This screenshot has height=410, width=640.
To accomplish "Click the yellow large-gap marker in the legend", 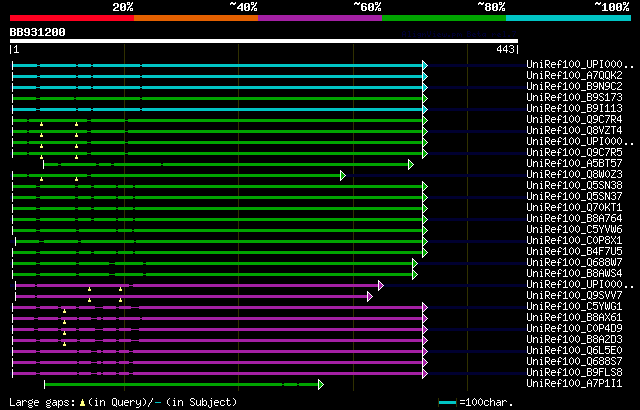I will [x=82, y=403].
